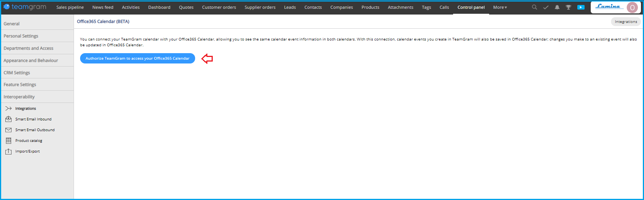Go to Activities
Screen dimensions: 644x200
(x=131, y=7)
